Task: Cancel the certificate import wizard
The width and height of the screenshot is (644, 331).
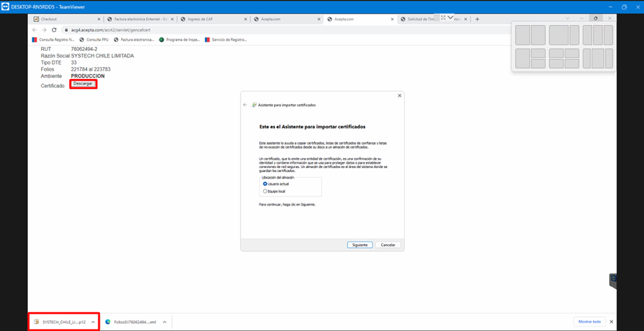Action: point(387,245)
